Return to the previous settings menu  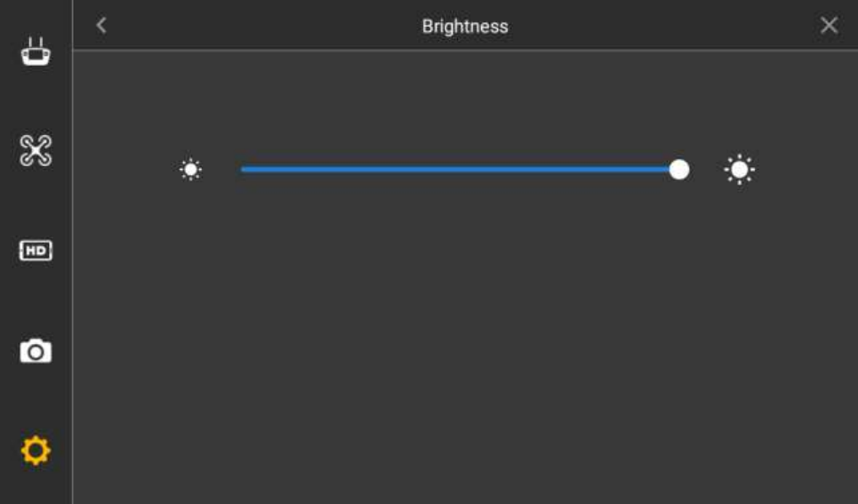(x=101, y=25)
